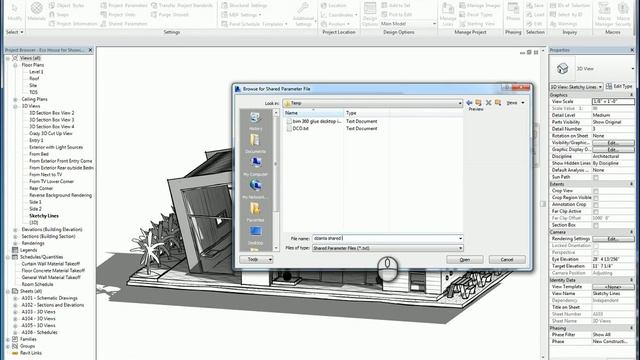Click the create new folder icon
The image size is (640, 360).
coord(498,103)
